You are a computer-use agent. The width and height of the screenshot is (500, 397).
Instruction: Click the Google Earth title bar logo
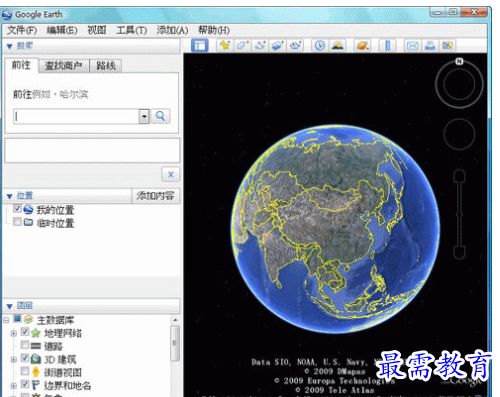tap(7, 15)
